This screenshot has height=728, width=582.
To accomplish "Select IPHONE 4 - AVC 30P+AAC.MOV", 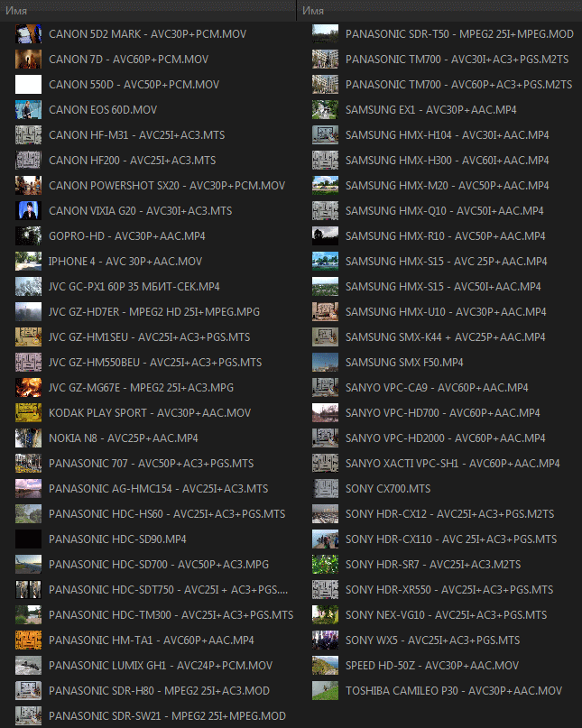I will click(x=125, y=262).
